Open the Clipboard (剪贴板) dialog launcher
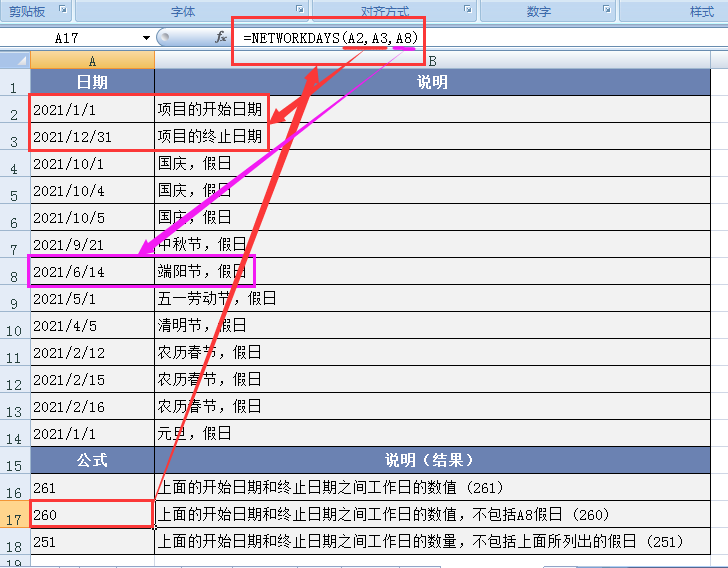The height and width of the screenshot is (568, 728). tap(63, 9)
